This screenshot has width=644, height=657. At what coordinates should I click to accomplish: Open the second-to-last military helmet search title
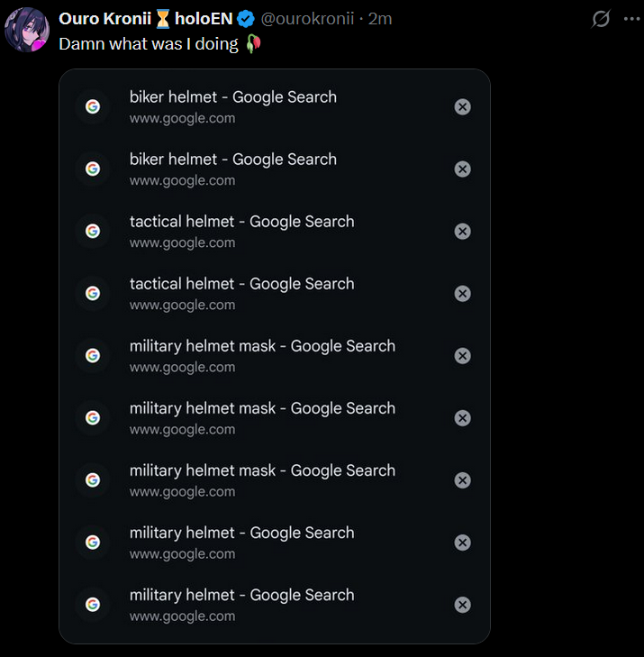click(241, 533)
